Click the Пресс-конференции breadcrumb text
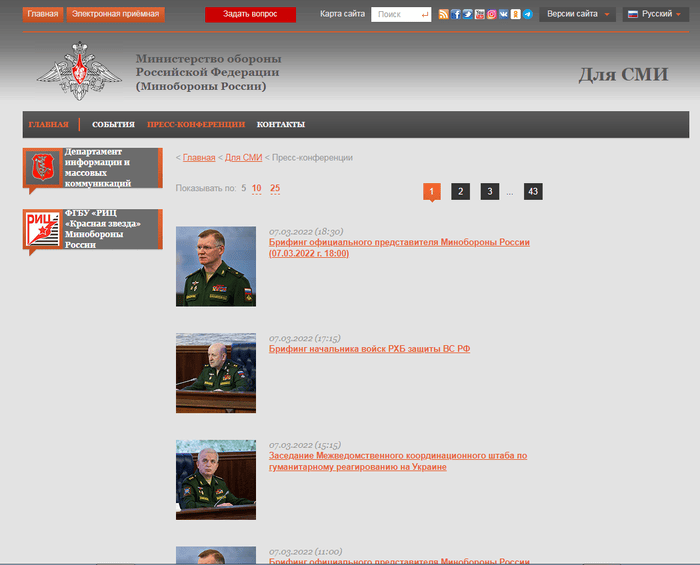Viewport: 700px width, 565px height. [x=312, y=158]
